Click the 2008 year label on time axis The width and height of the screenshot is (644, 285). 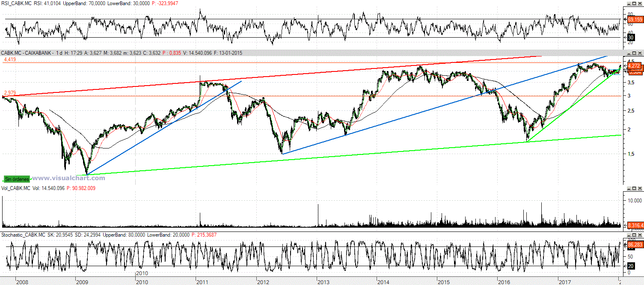point(22,282)
